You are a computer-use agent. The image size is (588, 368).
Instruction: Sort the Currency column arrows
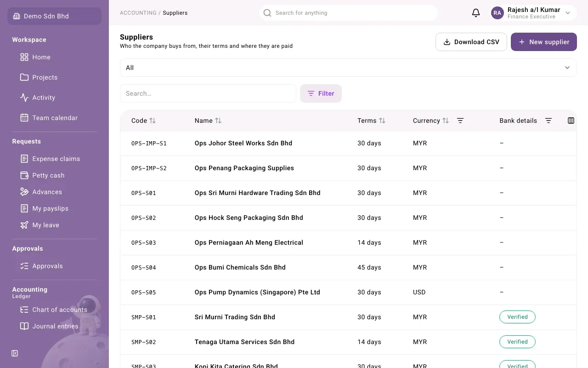pyautogui.click(x=446, y=121)
